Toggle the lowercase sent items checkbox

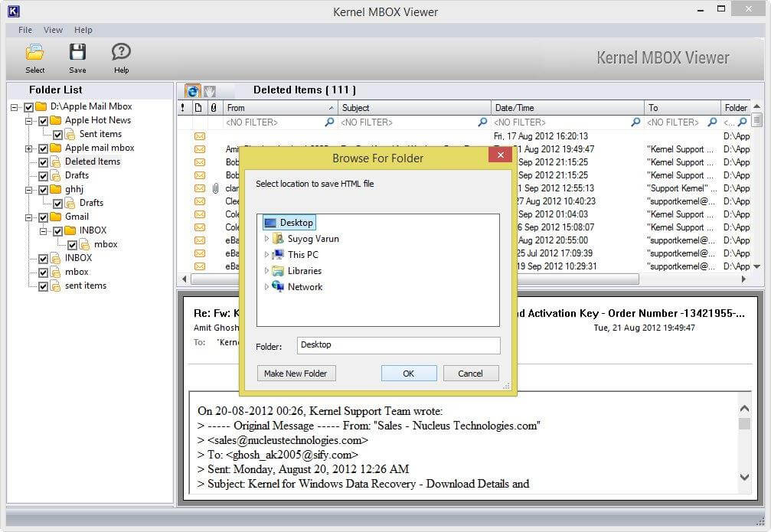point(44,286)
